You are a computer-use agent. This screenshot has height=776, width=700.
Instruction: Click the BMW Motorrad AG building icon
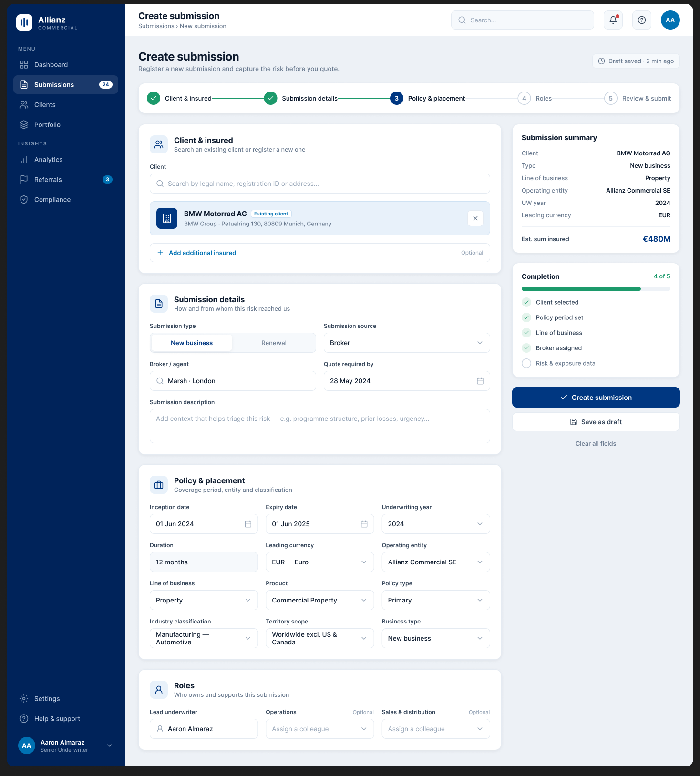point(167,218)
